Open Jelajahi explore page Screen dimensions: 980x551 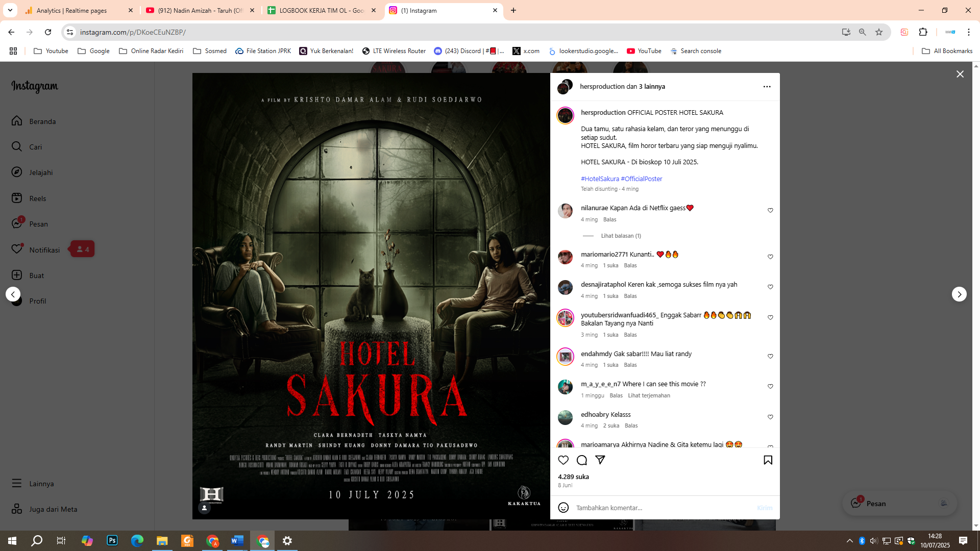[32, 172]
